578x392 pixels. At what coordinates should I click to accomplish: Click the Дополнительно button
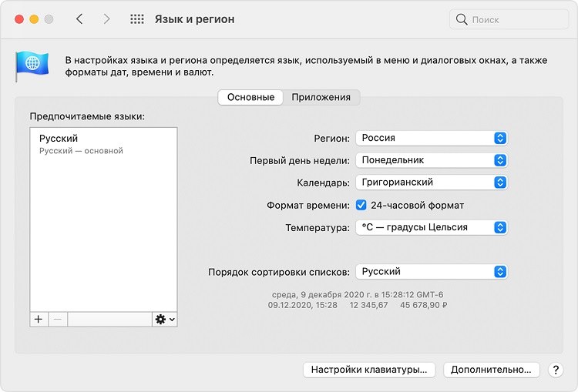click(491, 370)
